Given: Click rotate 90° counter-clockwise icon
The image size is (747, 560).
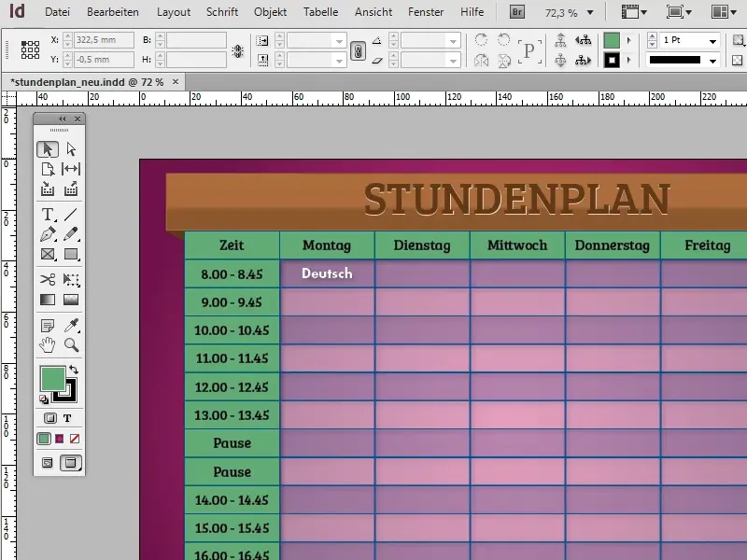Looking at the screenshot, I should point(503,40).
